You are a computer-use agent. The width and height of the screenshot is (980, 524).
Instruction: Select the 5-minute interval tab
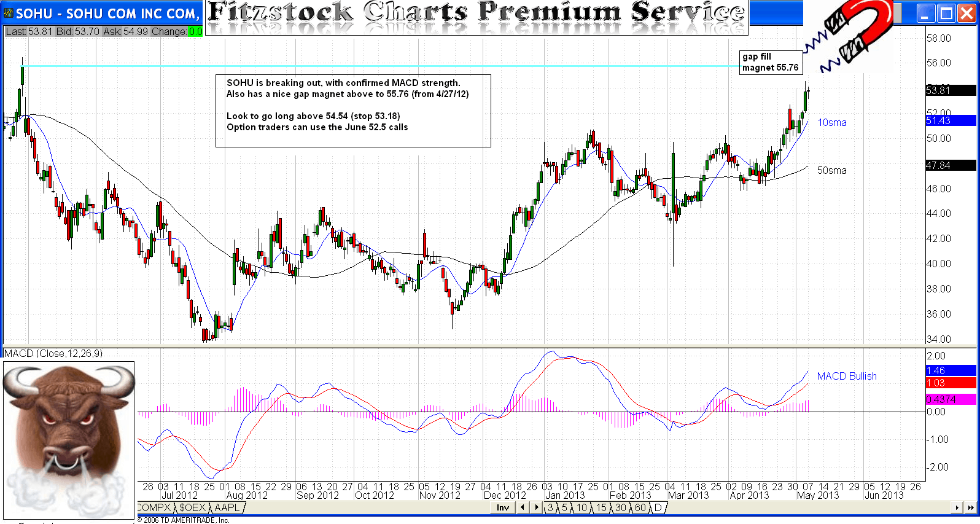(564, 507)
